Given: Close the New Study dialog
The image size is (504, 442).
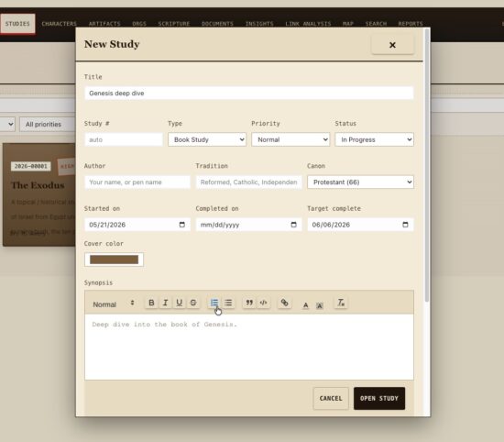Looking at the screenshot, I should (x=392, y=45).
